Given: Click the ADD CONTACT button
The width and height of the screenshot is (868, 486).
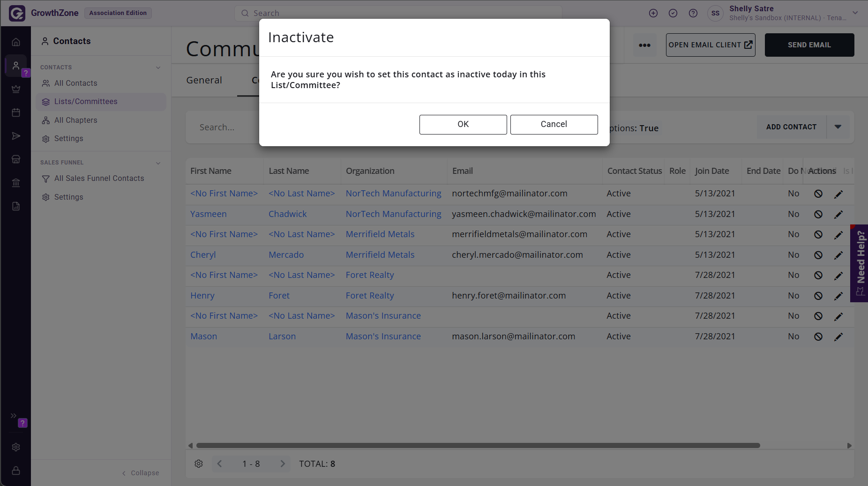Looking at the screenshot, I should pyautogui.click(x=791, y=127).
